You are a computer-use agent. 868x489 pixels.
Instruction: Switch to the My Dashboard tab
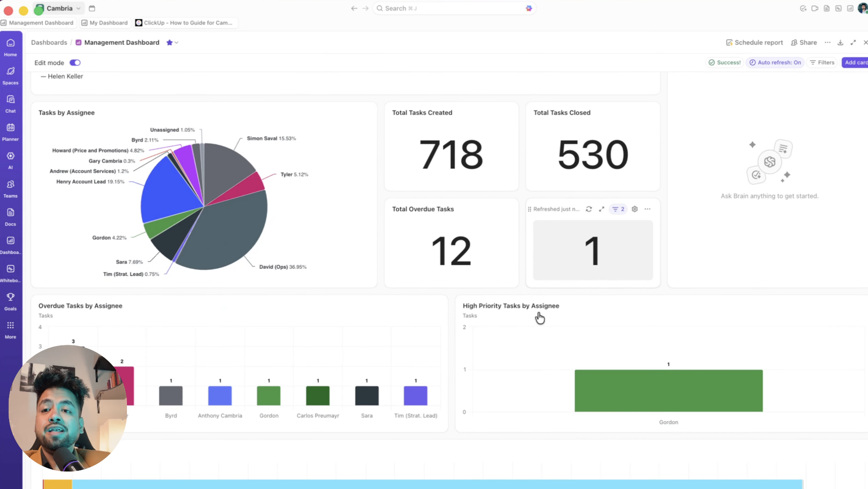pyautogui.click(x=104, y=23)
